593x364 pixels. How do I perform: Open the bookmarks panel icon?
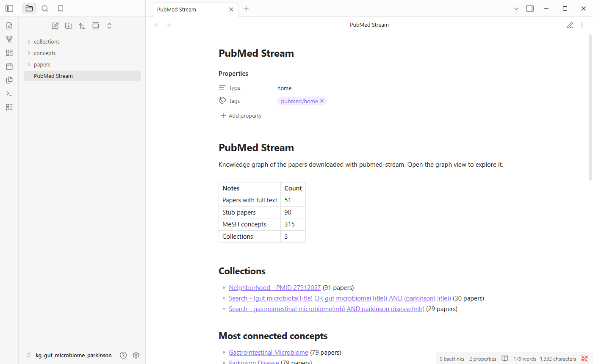click(61, 8)
